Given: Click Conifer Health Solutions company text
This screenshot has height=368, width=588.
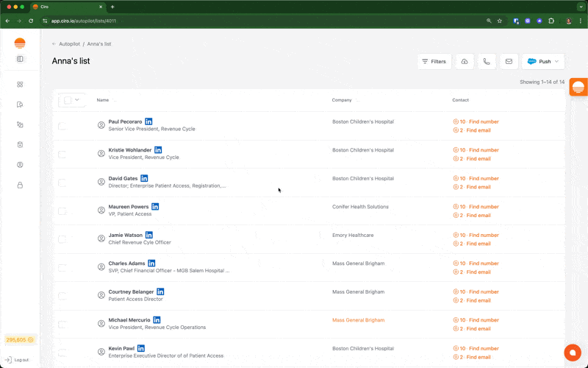Looking at the screenshot, I should click(360, 207).
